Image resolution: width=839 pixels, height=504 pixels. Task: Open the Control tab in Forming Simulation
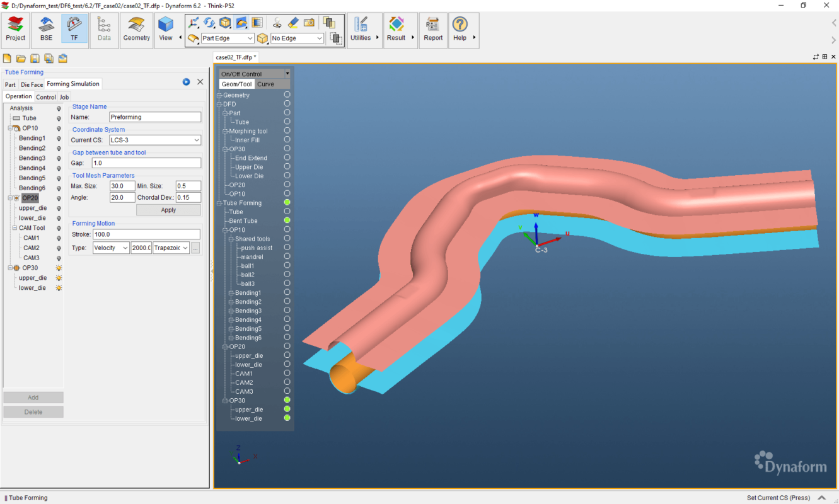click(x=45, y=96)
